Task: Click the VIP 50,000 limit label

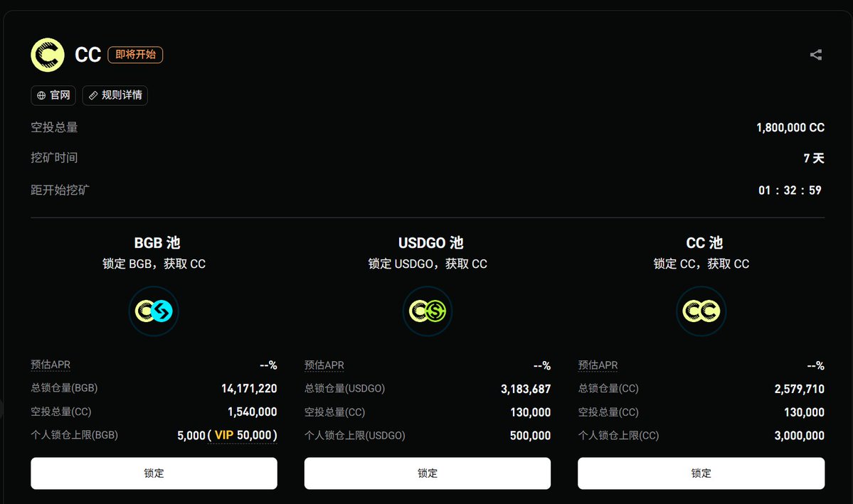Action: (243, 435)
